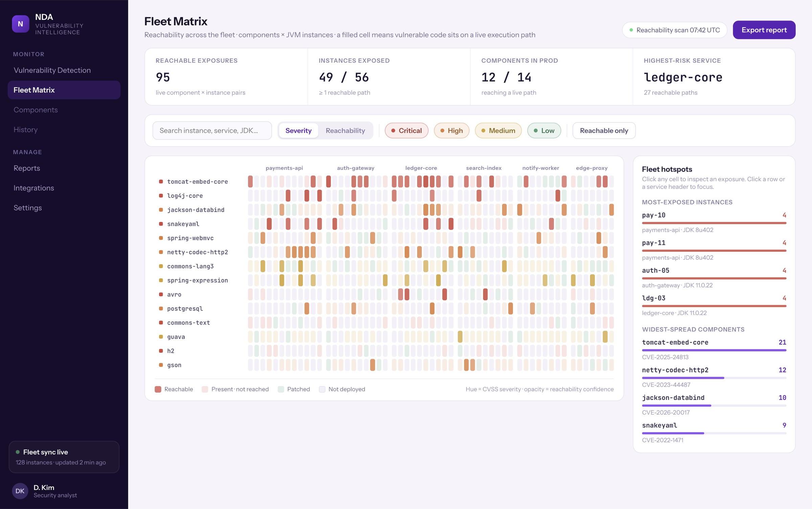Focus the edge-proxy service header
The height and width of the screenshot is (509, 812).
[592, 168]
